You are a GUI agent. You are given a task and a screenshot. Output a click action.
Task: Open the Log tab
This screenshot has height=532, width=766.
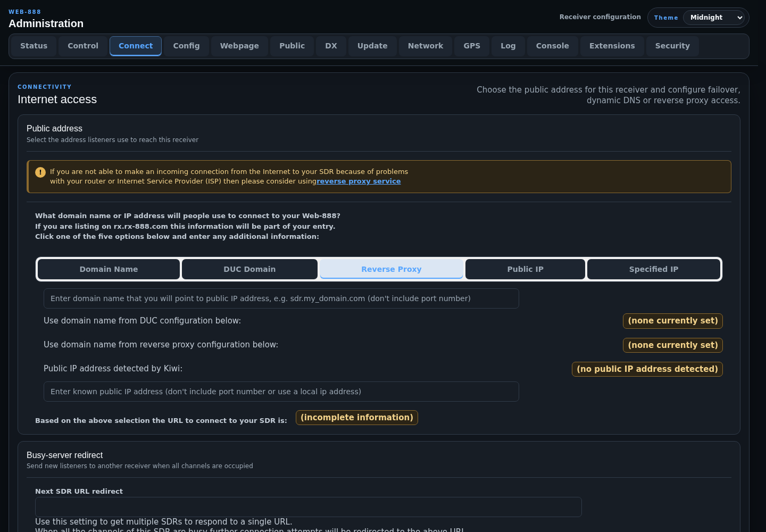pyautogui.click(x=508, y=46)
